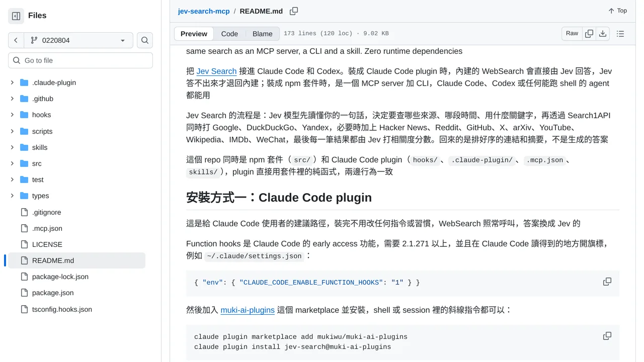The image size is (644, 362).
Task: Click the hooks folder icon
Action: [x=24, y=115]
